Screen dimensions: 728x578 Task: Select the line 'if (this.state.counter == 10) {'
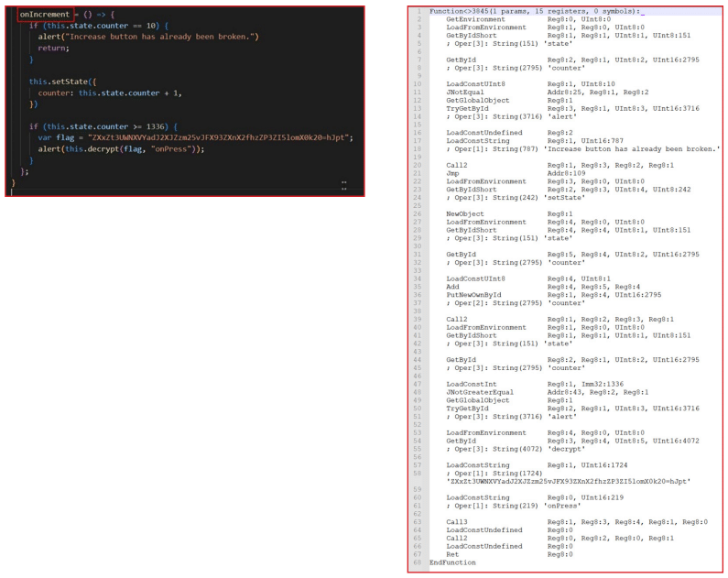[x=99, y=26]
